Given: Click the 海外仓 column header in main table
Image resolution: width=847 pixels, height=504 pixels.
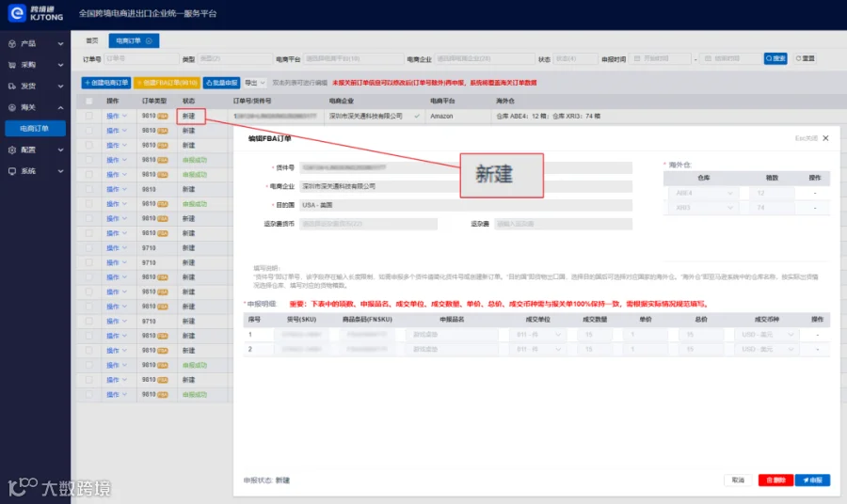Looking at the screenshot, I should pyautogui.click(x=505, y=101).
